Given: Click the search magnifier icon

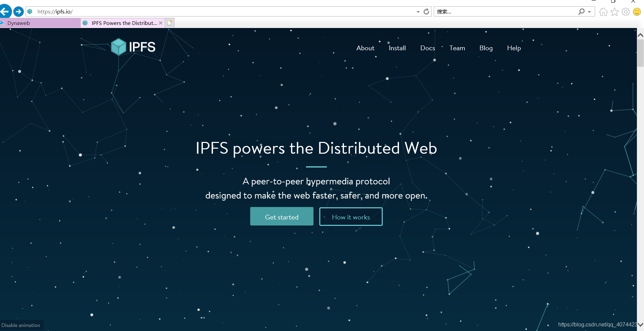Looking at the screenshot, I should tap(581, 11).
